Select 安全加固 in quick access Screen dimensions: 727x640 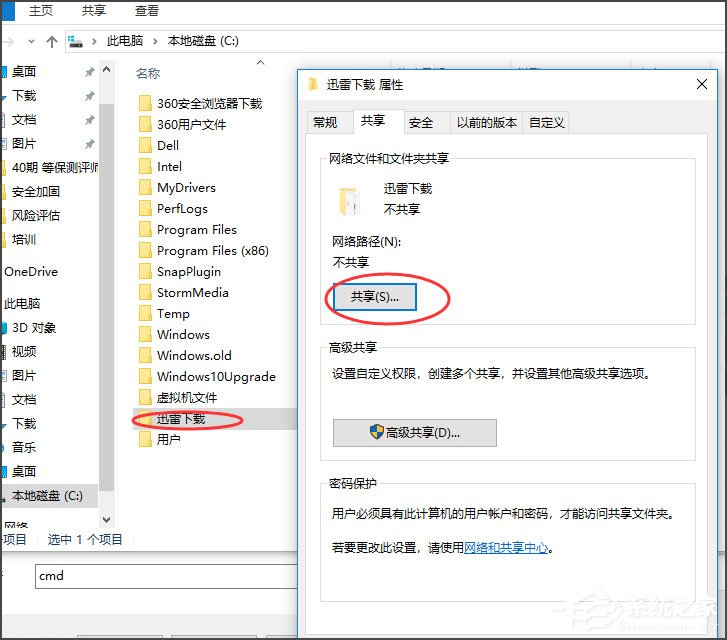pyautogui.click(x=35, y=192)
